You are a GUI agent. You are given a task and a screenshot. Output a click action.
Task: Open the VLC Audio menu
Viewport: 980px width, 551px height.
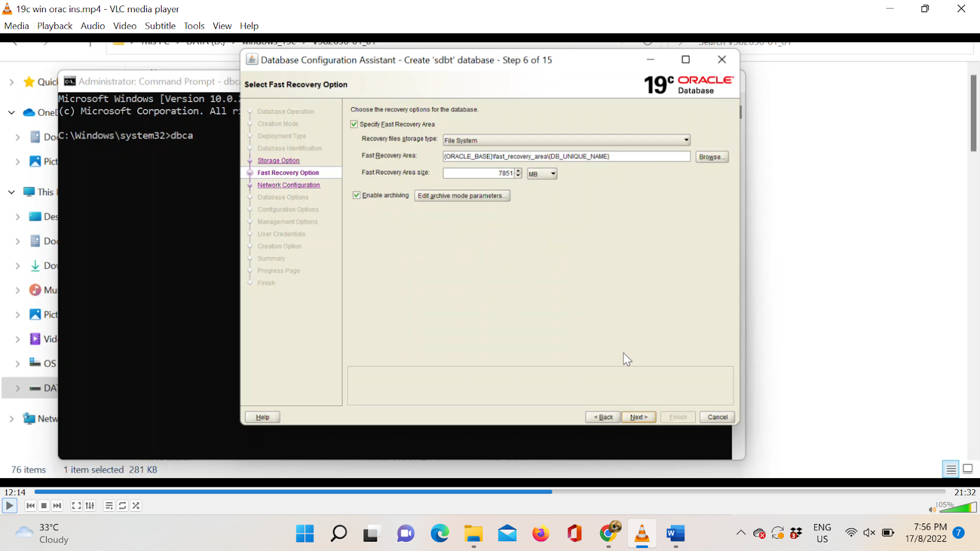(92, 26)
